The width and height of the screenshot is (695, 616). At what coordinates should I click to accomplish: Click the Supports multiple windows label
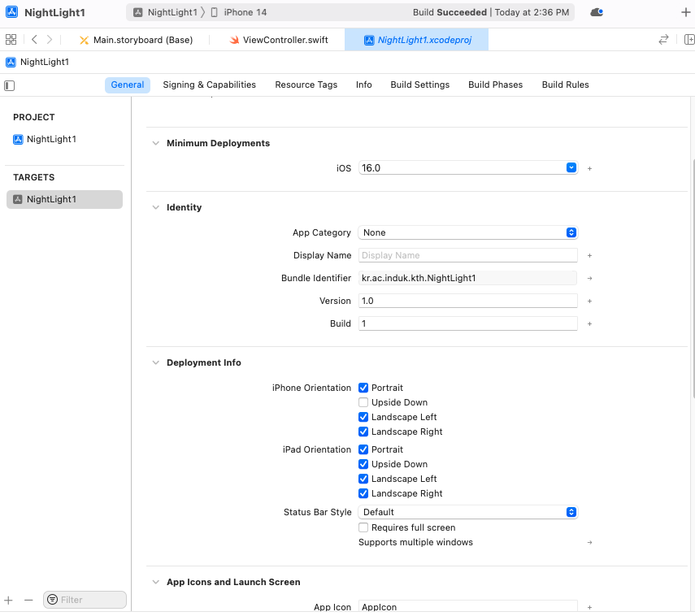click(415, 542)
